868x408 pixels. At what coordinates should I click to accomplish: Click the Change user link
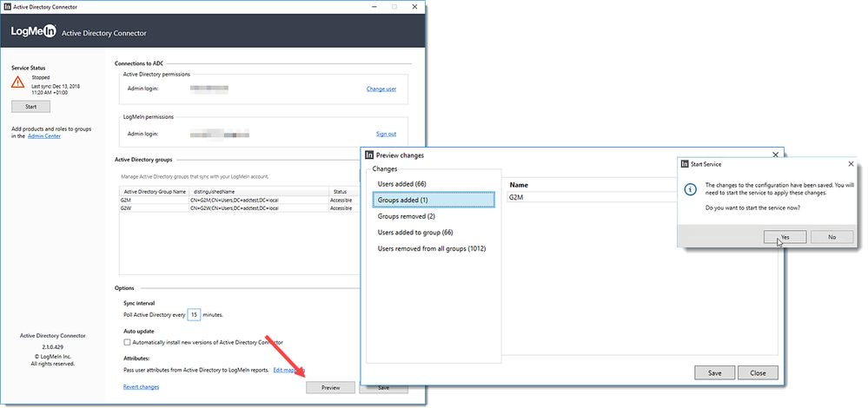381,89
